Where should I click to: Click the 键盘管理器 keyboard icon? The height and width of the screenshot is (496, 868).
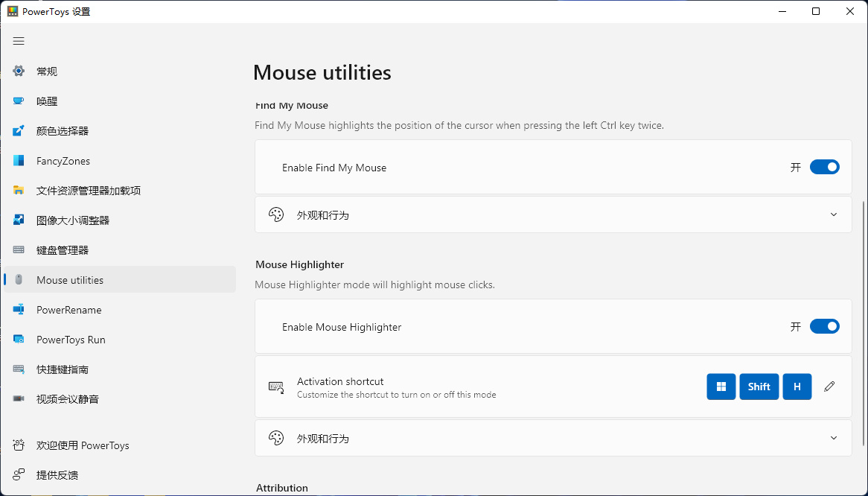(19, 250)
